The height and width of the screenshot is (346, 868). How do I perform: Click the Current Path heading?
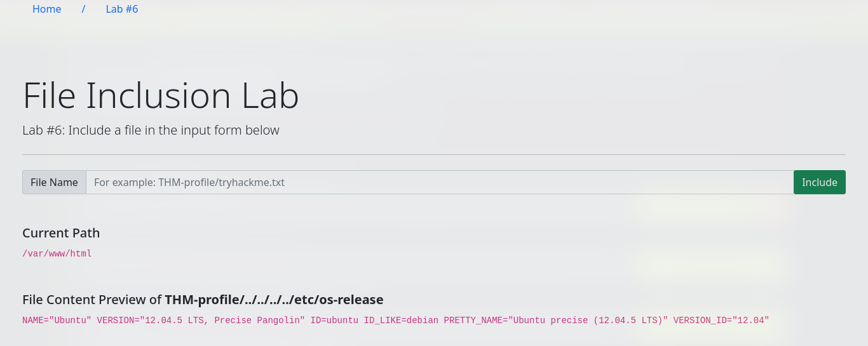pos(61,233)
